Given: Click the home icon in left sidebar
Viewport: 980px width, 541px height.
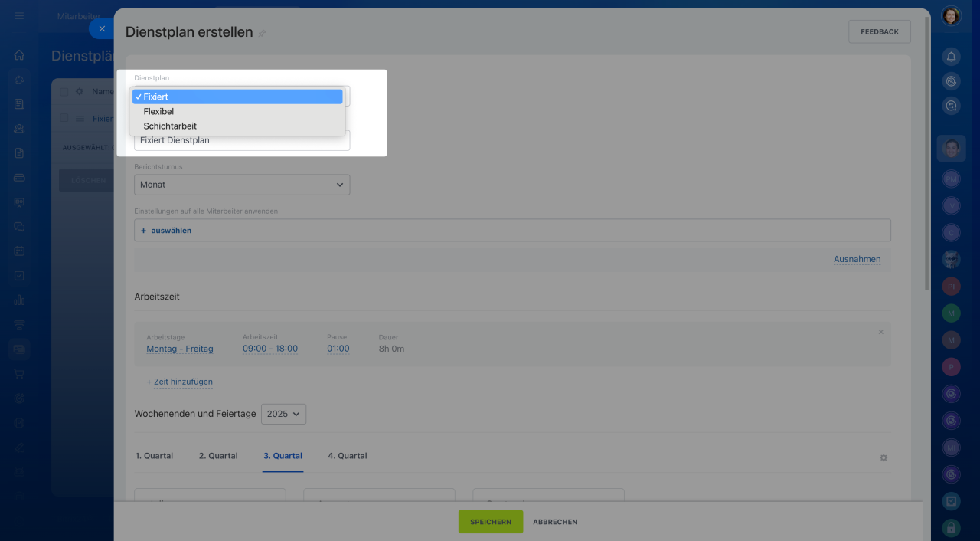Looking at the screenshot, I should tap(19, 55).
